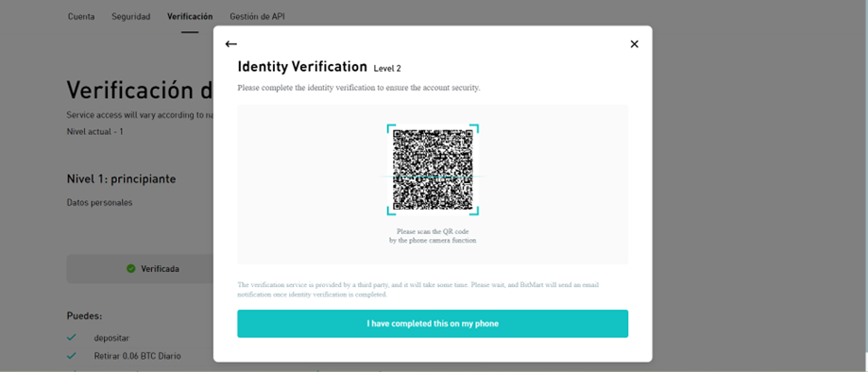Click the checkmark next to depositar
The height and width of the screenshot is (372, 868).
72,337
